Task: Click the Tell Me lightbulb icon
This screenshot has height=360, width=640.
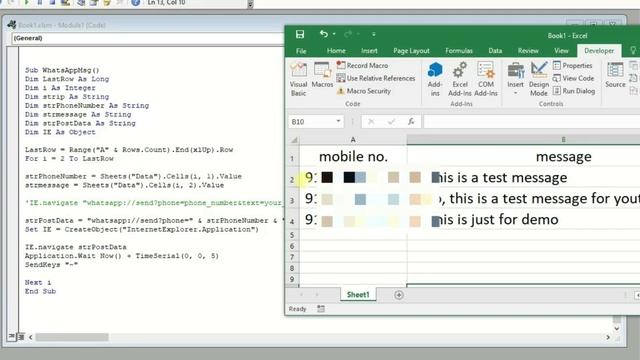Action: pos(633,50)
